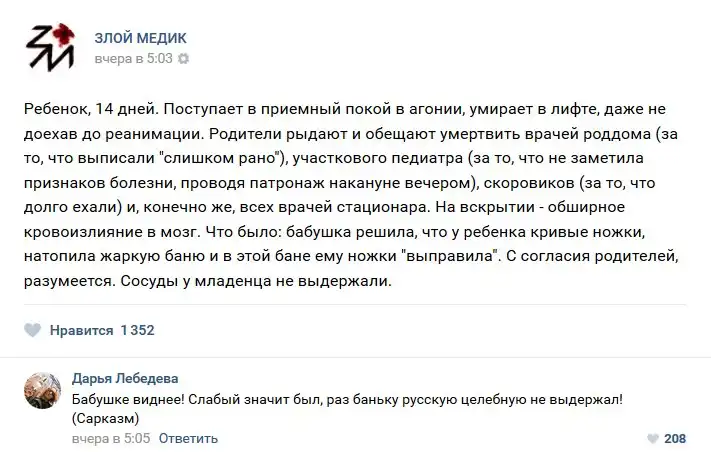
Task: Click Дарья Лебедева's profile avatar
Action: click(x=42, y=391)
